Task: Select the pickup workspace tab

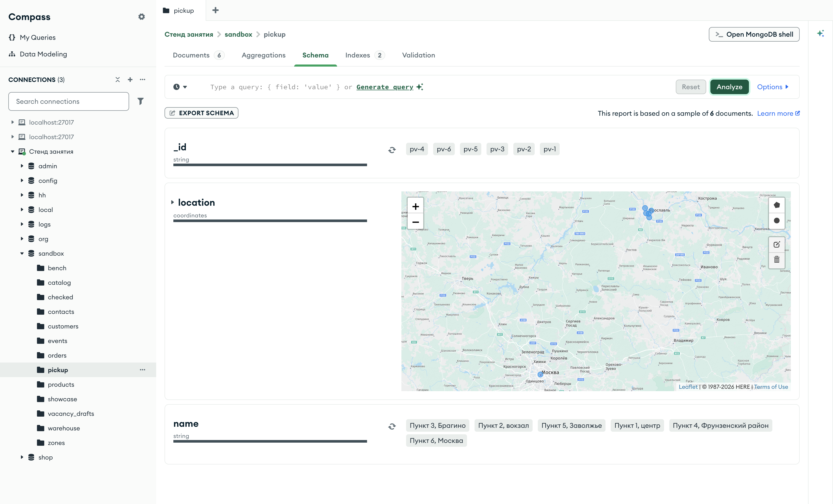Action: pyautogui.click(x=181, y=10)
